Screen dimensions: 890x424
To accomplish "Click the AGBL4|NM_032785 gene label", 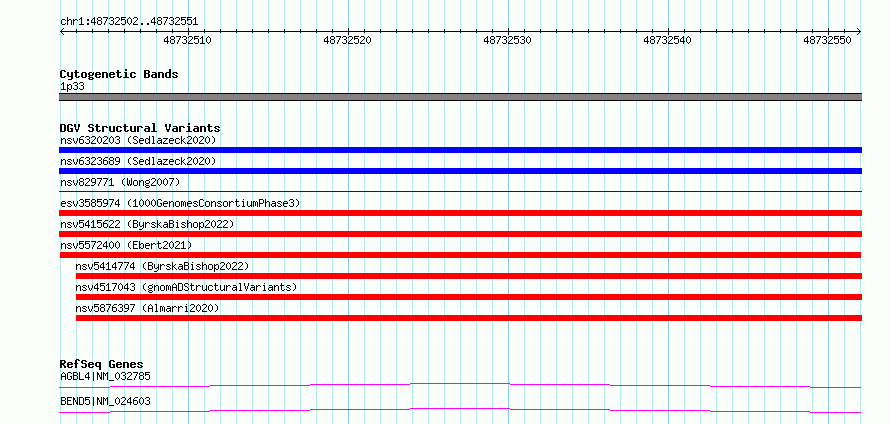I will click(x=105, y=376).
